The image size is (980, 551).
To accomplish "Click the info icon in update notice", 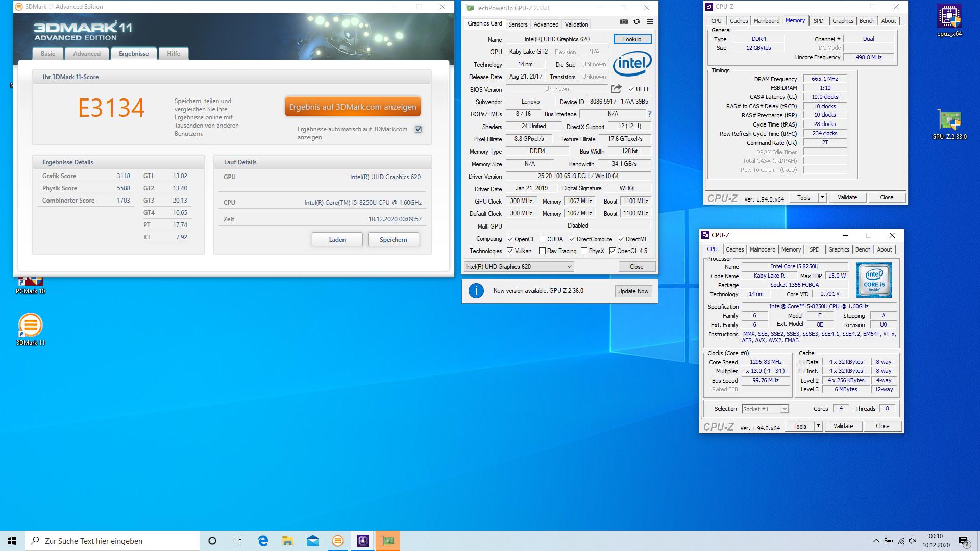I will pos(476,291).
